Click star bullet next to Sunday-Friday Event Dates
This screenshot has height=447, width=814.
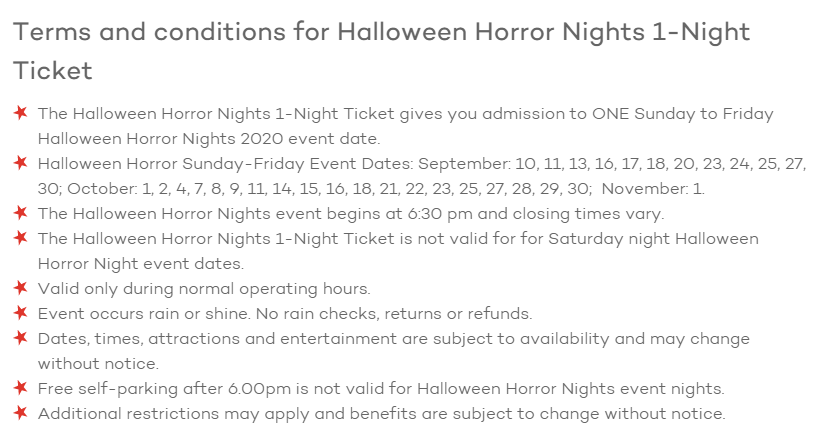pos(20,163)
